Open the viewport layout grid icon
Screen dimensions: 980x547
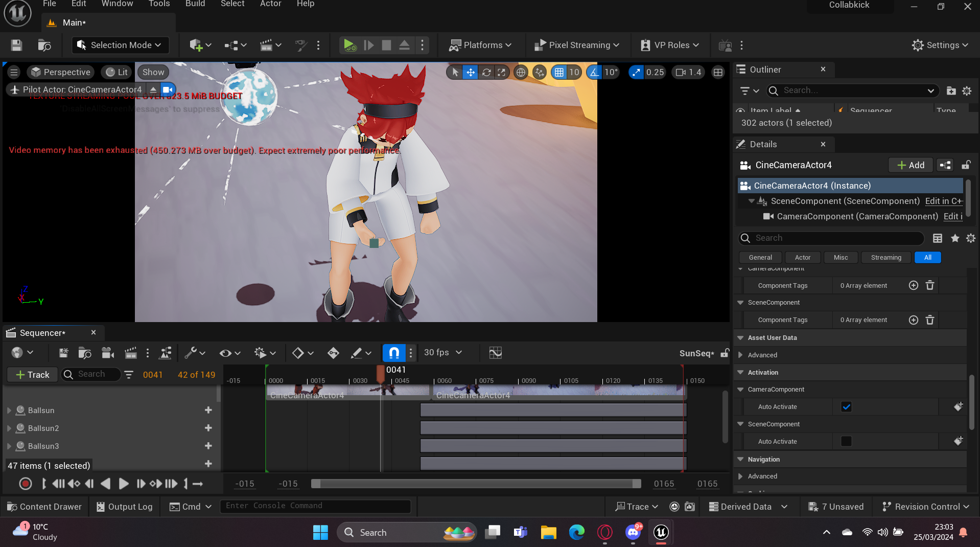click(718, 72)
